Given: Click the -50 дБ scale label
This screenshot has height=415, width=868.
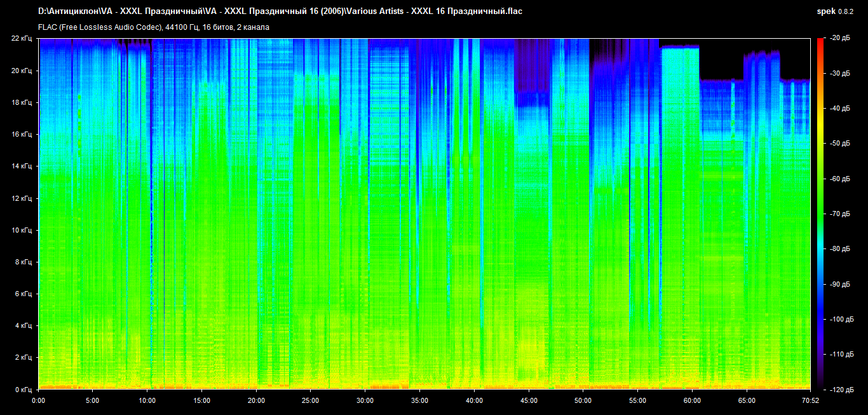Looking at the screenshot, I should pos(839,144).
